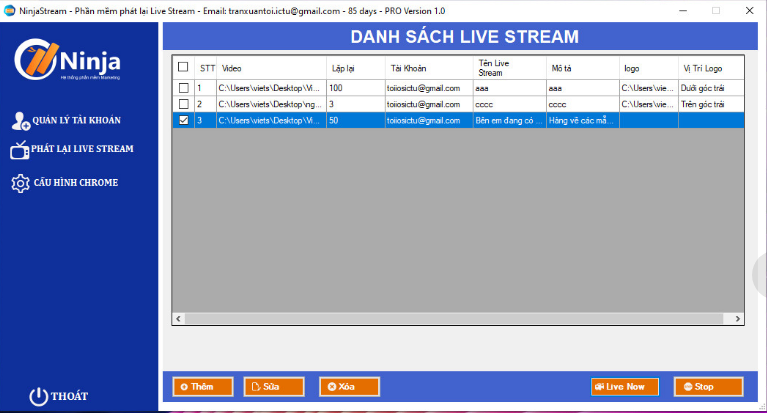This screenshot has width=767, height=413.
Task: Click the STT column header
Action: 206,68
